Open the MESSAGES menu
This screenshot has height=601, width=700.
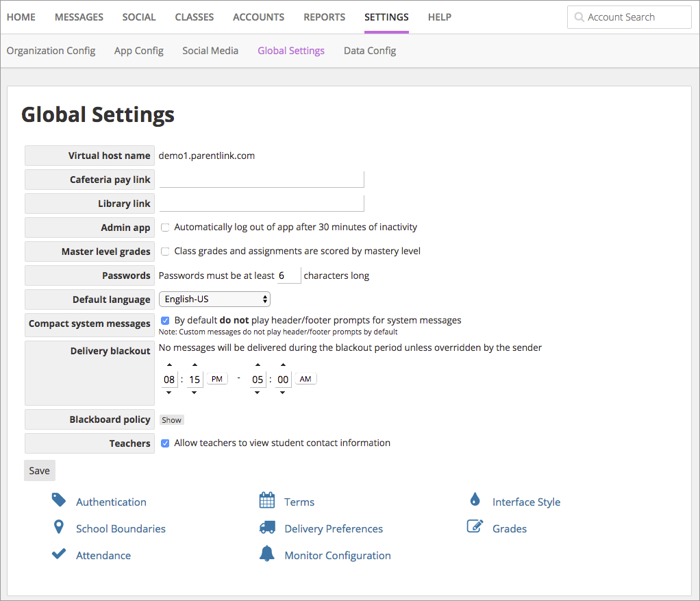79,17
